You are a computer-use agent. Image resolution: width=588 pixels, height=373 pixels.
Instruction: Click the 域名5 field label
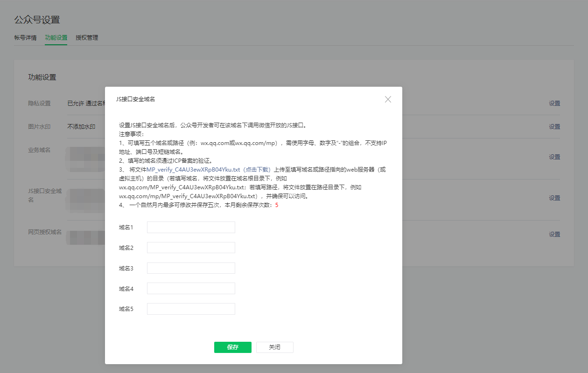point(126,309)
